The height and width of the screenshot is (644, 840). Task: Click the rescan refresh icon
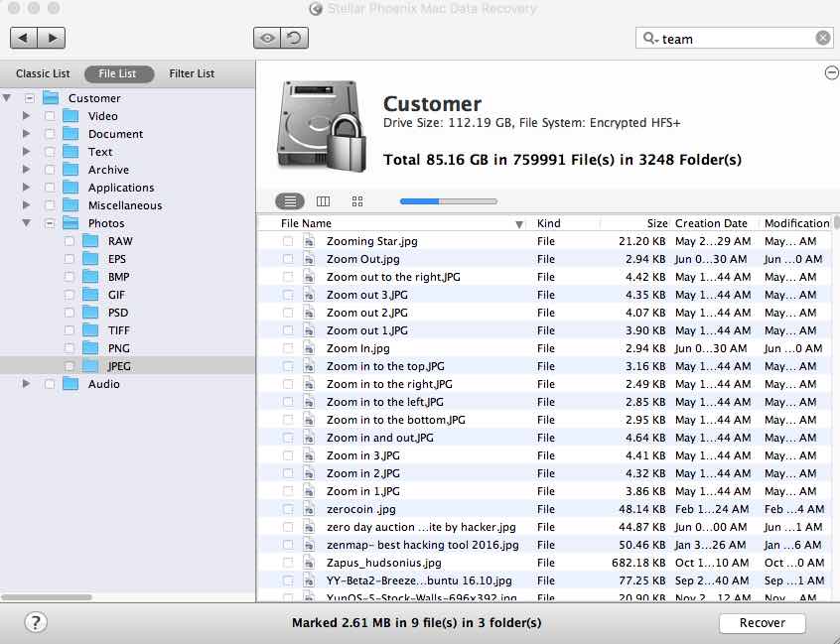point(294,38)
